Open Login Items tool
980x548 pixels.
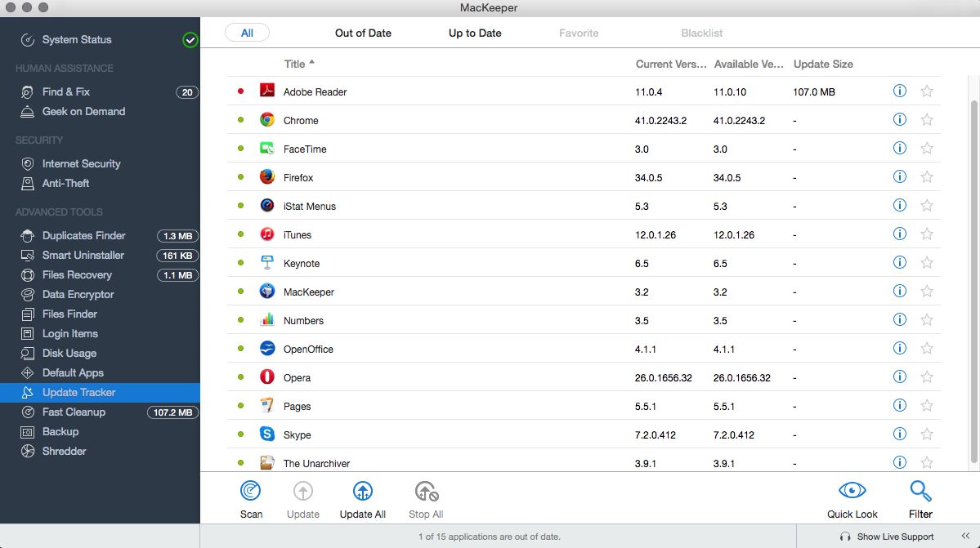(x=70, y=333)
